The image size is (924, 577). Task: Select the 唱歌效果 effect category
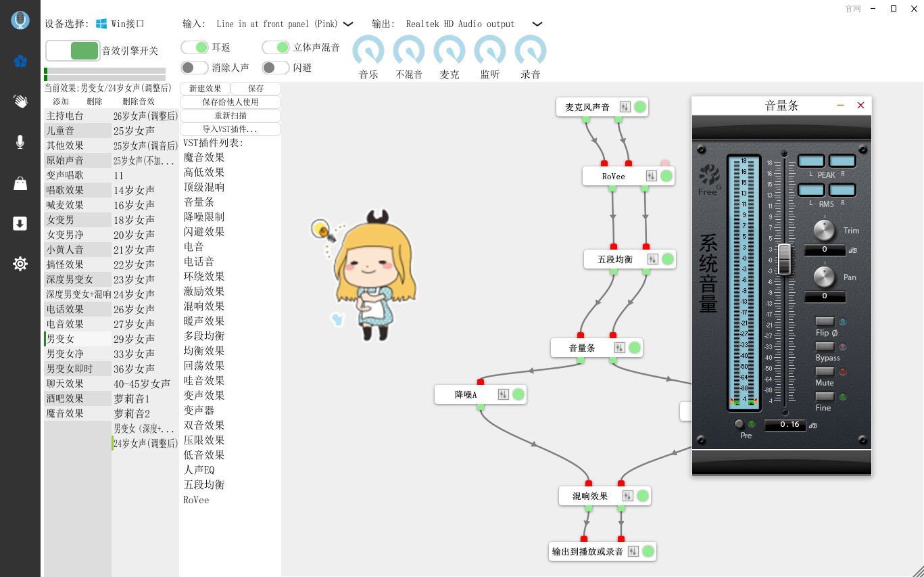(78, 190)
